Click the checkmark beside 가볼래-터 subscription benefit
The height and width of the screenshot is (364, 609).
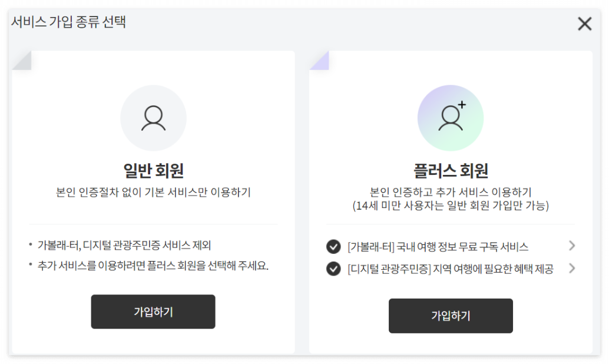pyautogui.click(x=333, y=246)
